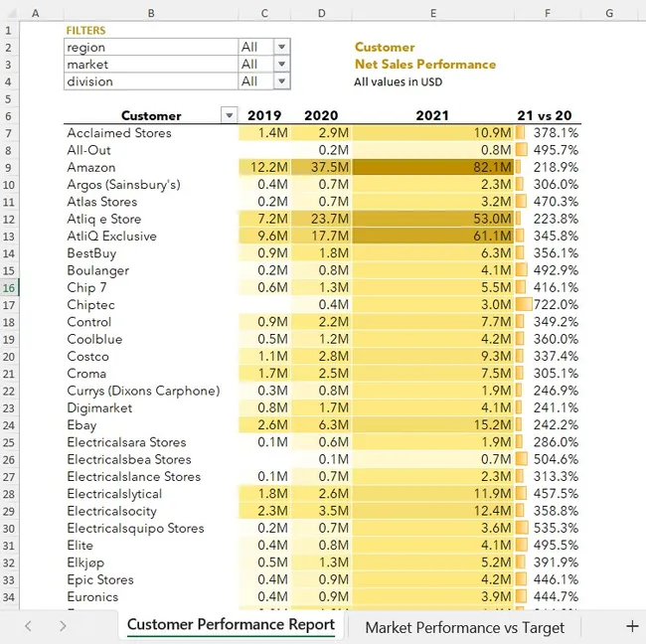Select column D header
646x644 pixels.
(x=321, y=13)
